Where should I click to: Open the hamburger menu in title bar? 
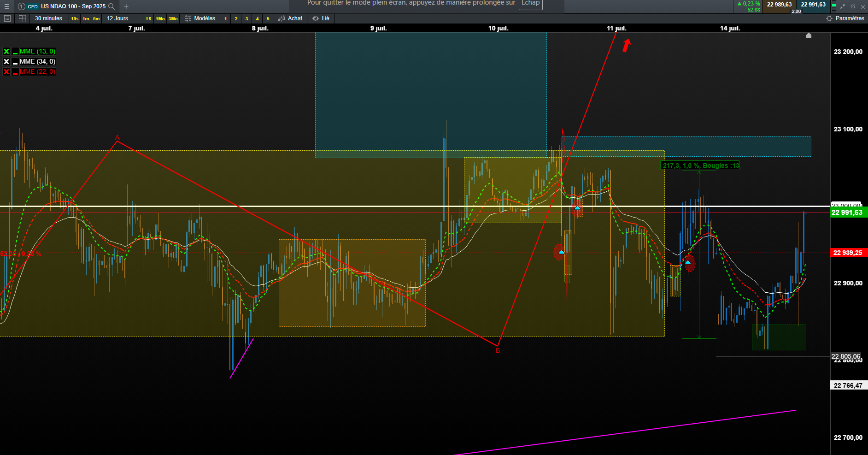pyautogui.click(x=7, y=6)
